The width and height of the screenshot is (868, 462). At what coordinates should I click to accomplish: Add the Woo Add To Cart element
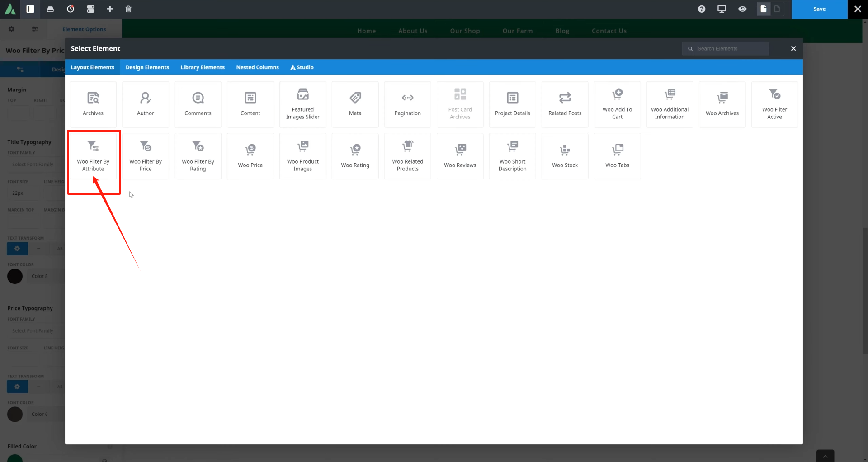pos(618,104)
